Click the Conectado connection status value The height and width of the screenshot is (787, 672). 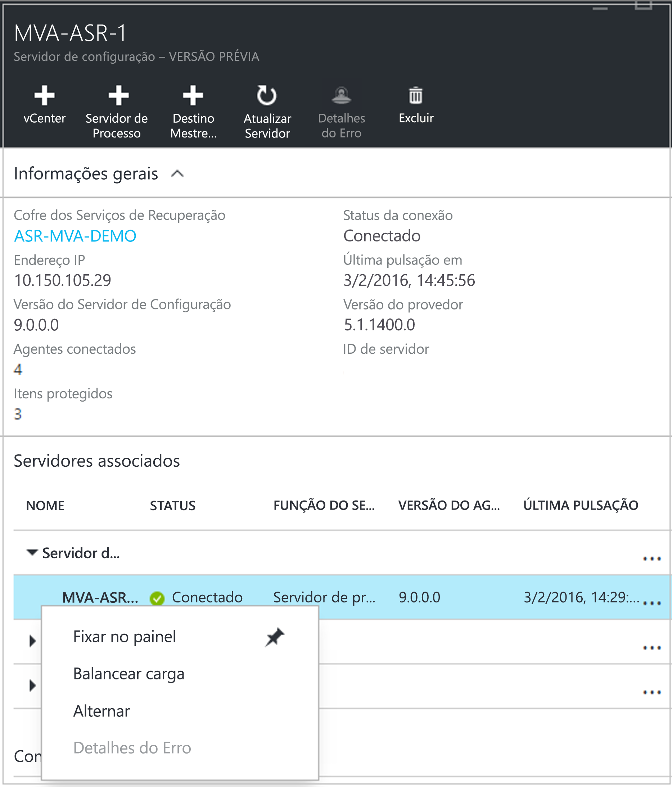(x=382, y=236)
